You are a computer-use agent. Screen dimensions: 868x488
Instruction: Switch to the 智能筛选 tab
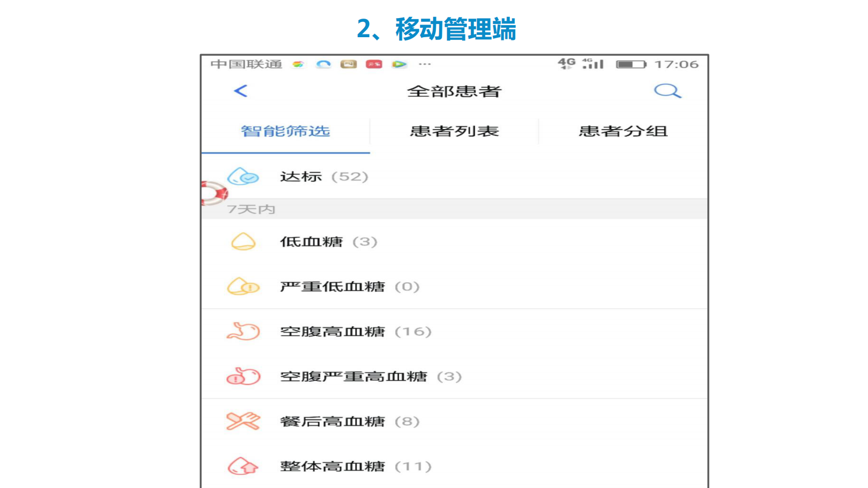coord(286,131)
